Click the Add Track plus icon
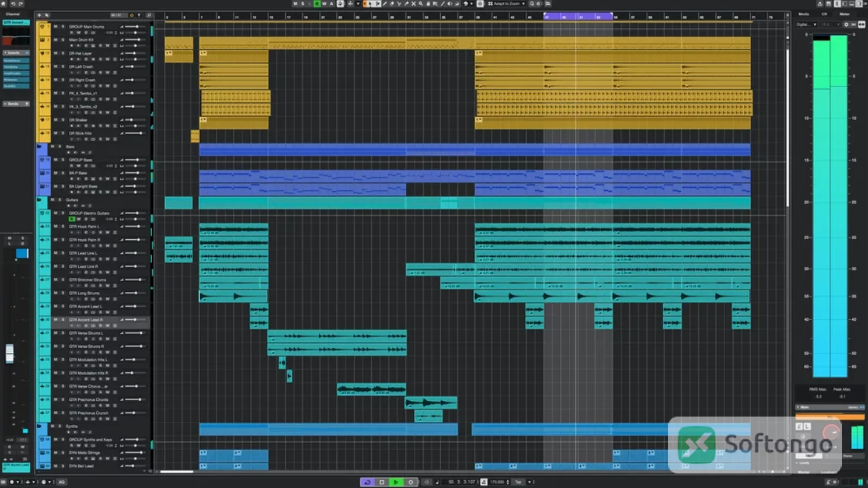This screenshot has height=488, width=868. coord(39,15)
